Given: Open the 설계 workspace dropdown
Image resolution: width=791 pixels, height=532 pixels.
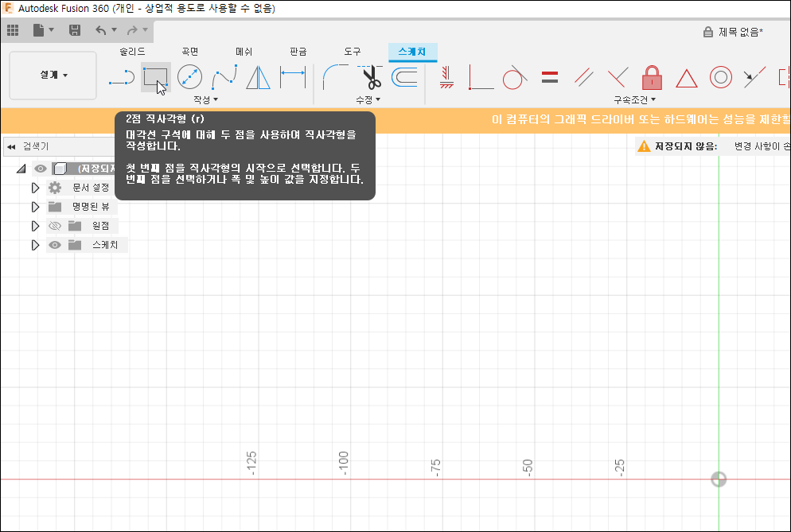Looking at the screenshot, I should 53,75.
